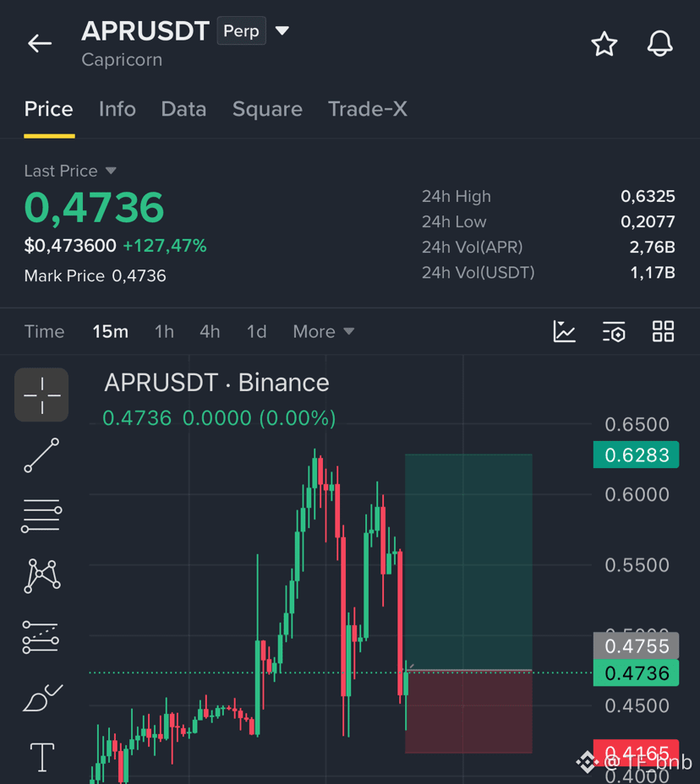Viewport: 700px width, 784px height.
Task: Select the 1d interval
Action: [257, 331]
